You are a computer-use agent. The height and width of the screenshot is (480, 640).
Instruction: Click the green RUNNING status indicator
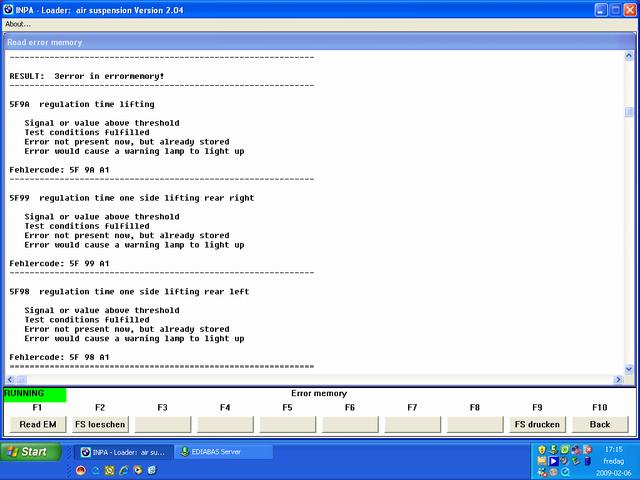[x=34, y=394]
